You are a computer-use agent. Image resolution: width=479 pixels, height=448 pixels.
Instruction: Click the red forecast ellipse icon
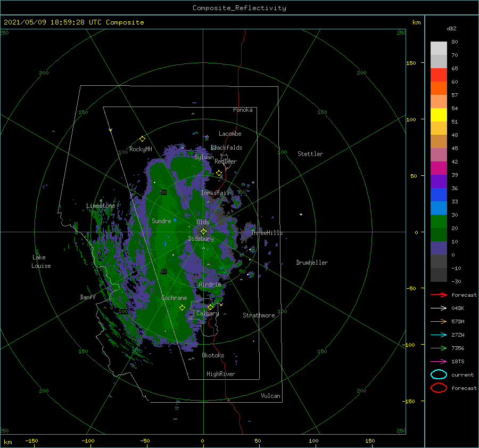coord(439,388)
